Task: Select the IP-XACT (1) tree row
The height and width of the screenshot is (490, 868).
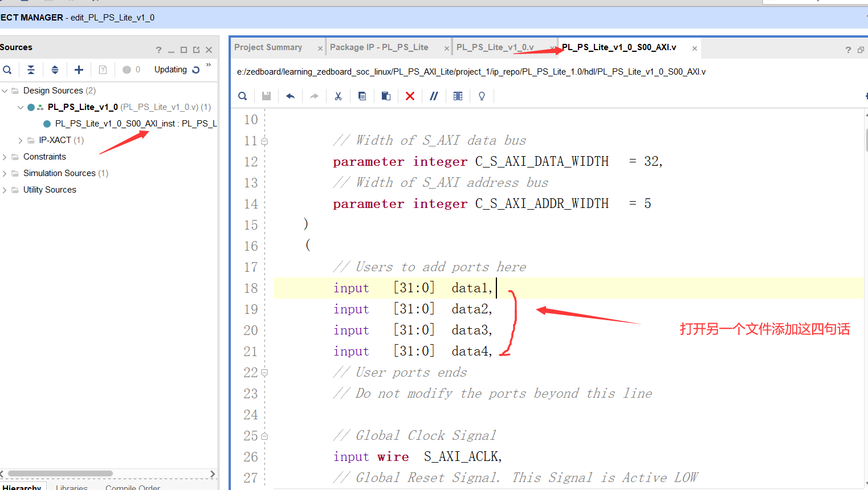Action: click(x=61, y=140)
